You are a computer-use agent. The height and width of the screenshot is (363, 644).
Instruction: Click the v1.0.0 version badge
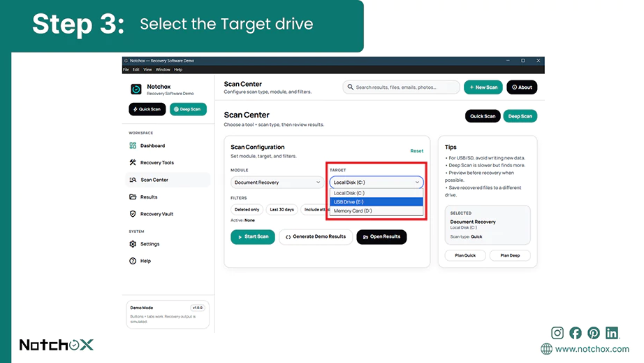pyautogui.click(x=198, y=308)
